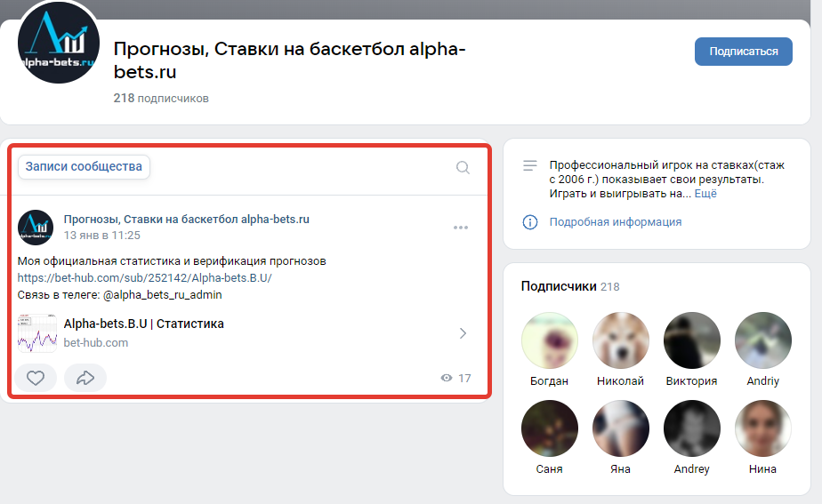The width and height of the screenshot is (822, 504).
Task: Open the three-dots post options menu
Action: click(x=460, y=228)
